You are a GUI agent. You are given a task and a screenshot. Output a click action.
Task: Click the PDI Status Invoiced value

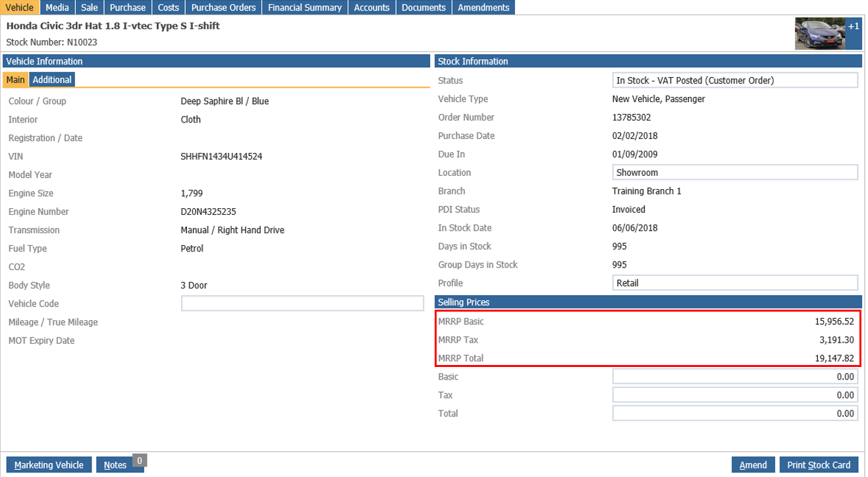[x=629, y=210]
